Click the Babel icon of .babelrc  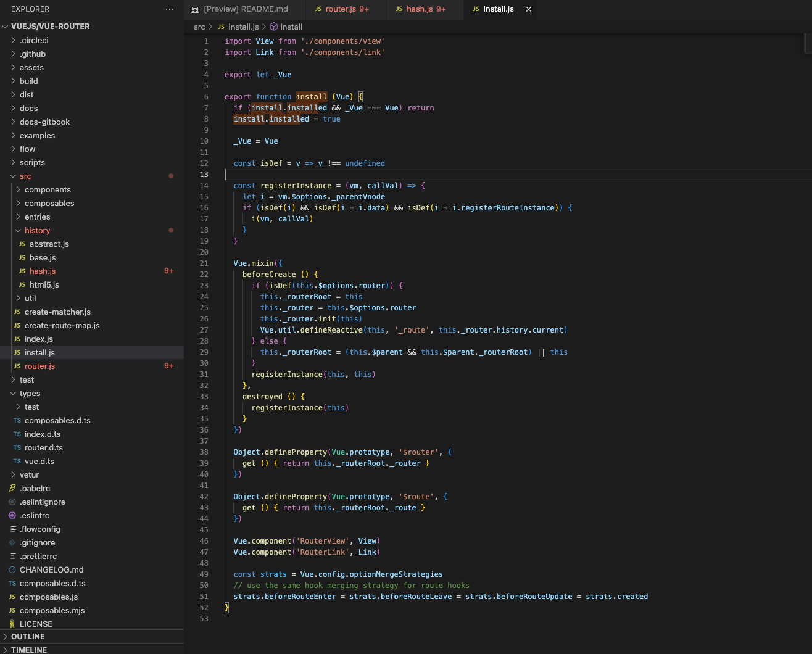click(12, 489)
